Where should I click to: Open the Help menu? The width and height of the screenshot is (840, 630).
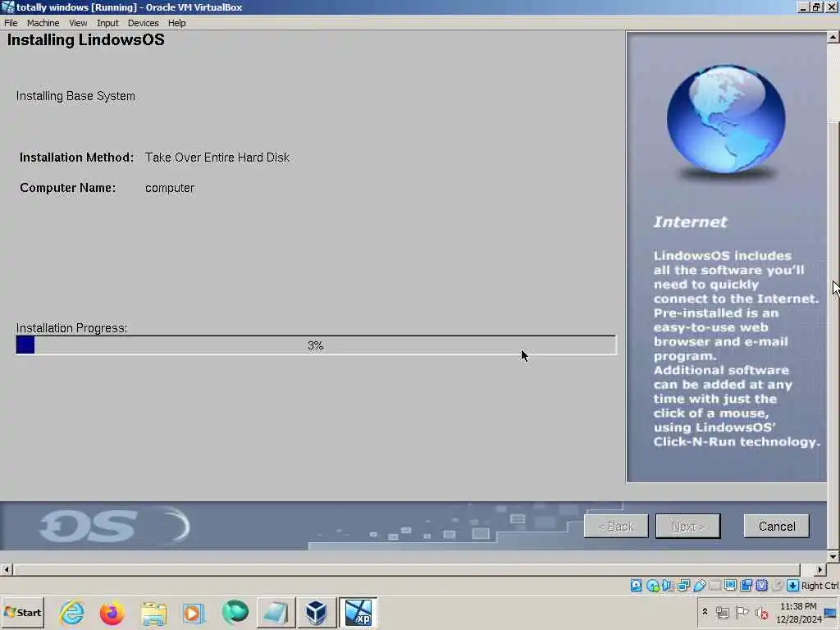pyautogui.click(x=177, y=23)
